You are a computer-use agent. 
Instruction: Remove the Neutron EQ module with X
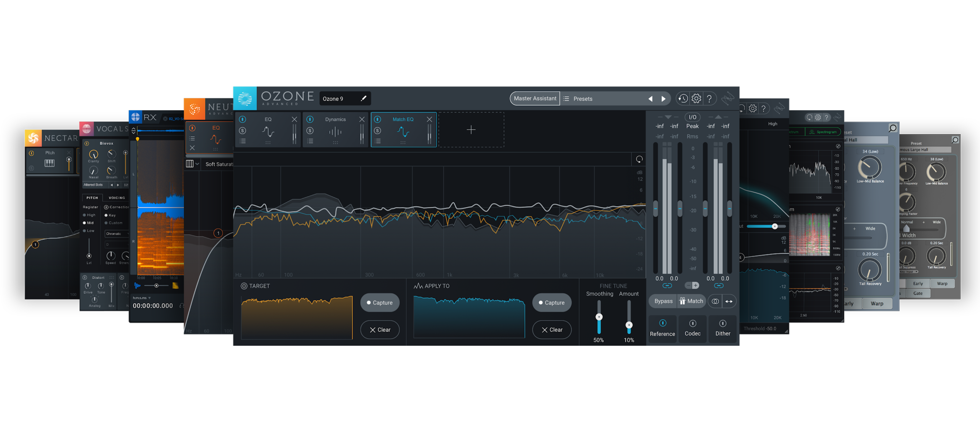point(192,148)
